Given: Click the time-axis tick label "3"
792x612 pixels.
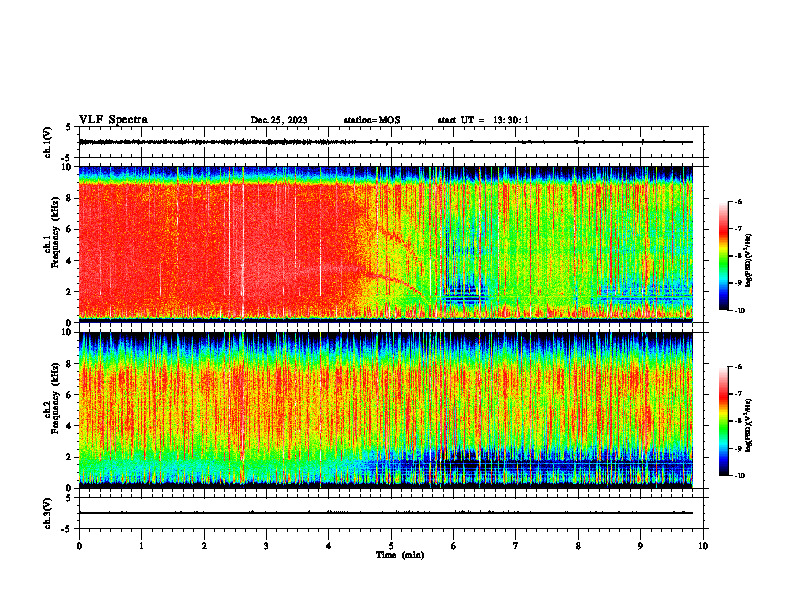Looking at the screenshot, I should click(x=266, y=546).
